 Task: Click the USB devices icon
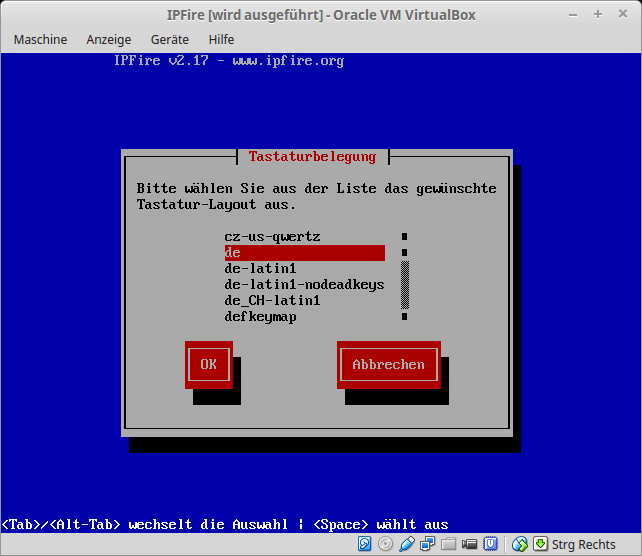407,544
